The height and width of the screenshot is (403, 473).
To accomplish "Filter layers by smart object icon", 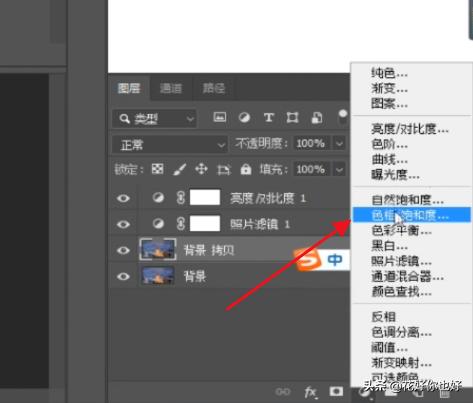I will (x=317, y=117).
